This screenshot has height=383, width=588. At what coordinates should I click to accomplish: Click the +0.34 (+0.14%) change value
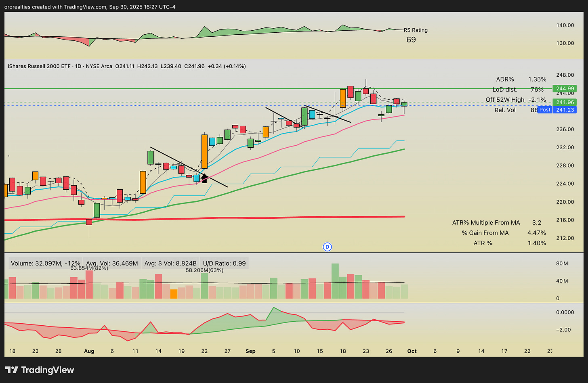[227, 66]
